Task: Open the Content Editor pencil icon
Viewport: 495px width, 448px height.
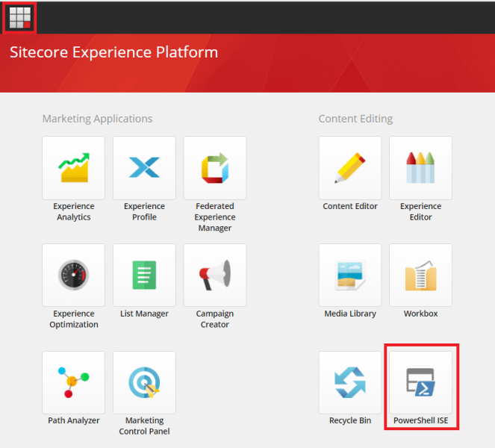Action: pos(350,167)
